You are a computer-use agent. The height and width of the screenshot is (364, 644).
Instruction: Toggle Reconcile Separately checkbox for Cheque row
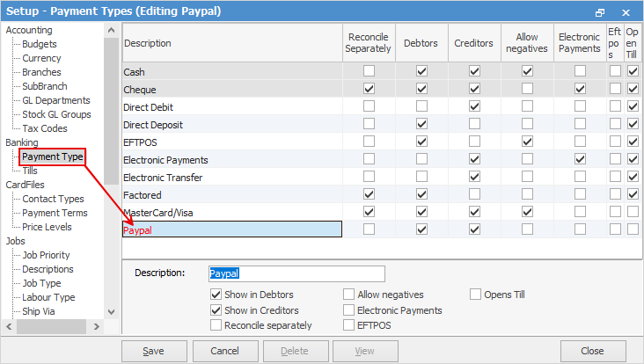click(x=369, y=89)
